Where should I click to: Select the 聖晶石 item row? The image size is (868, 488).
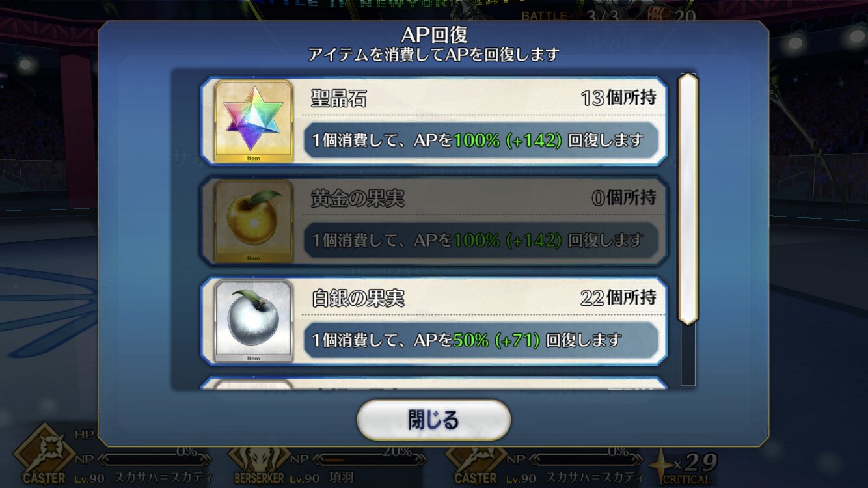433,121
